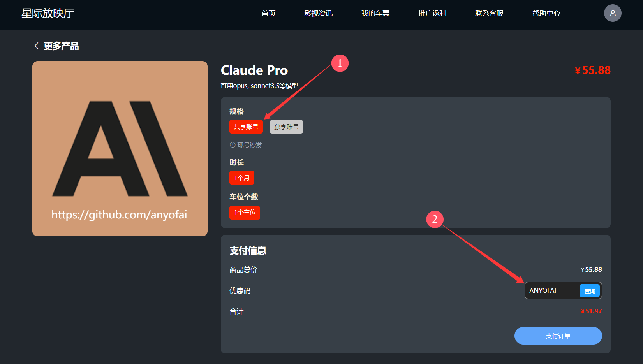Go to the 首页 navigation item
The width and height of the screenshot is (643, 364).
point(268,13)
